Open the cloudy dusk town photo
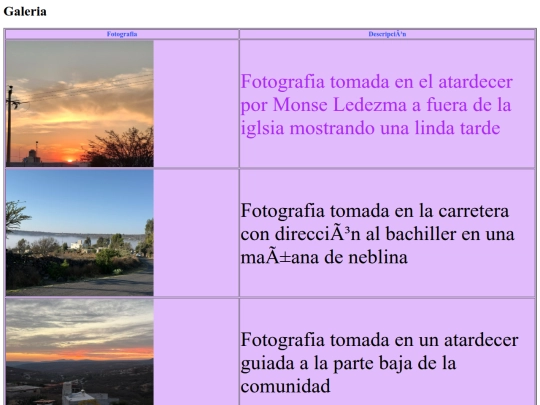Viewport: 540px width, 405px height. [80, 352]
